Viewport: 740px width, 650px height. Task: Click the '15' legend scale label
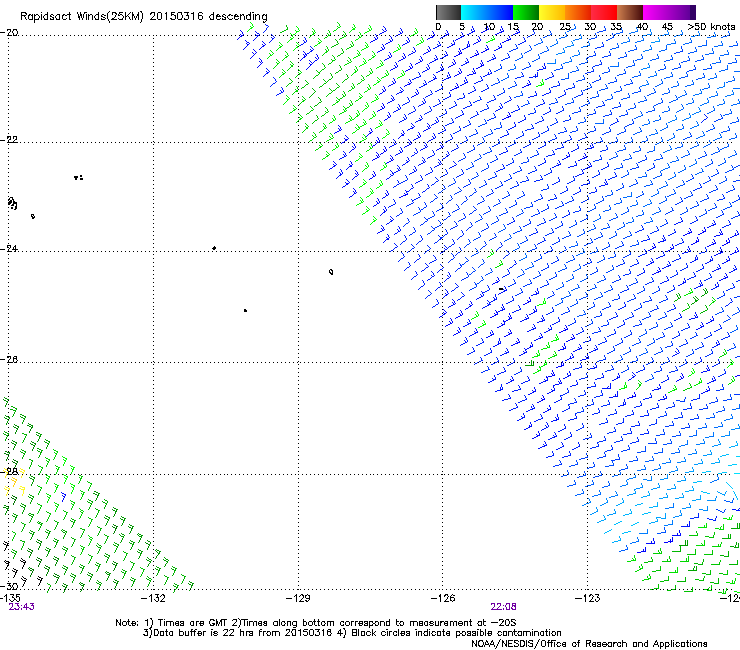(x=513, y=27)
